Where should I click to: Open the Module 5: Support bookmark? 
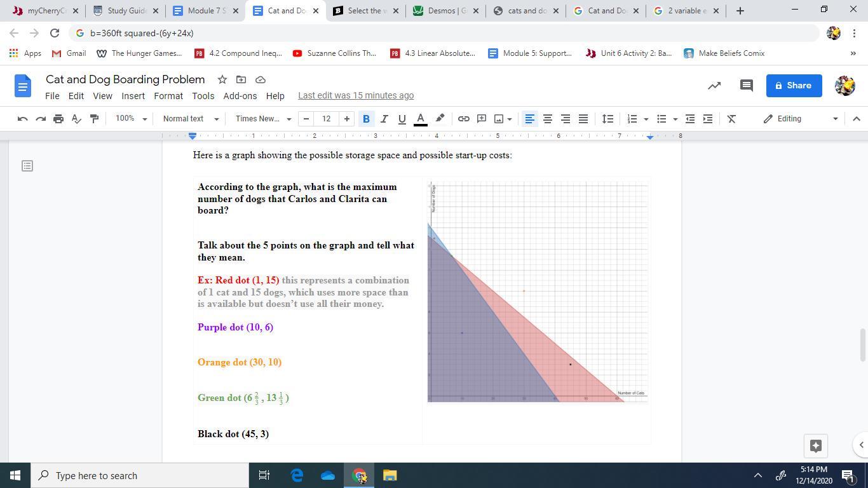click(x=530, y=53)
